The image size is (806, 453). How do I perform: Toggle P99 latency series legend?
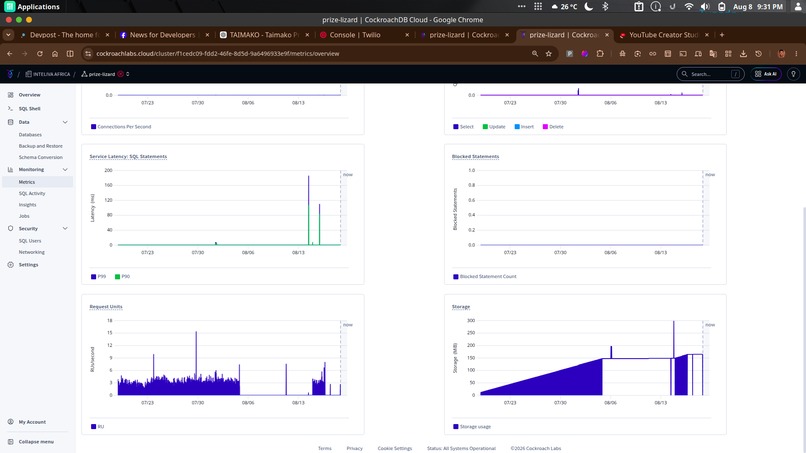click(x=98, y=277)
